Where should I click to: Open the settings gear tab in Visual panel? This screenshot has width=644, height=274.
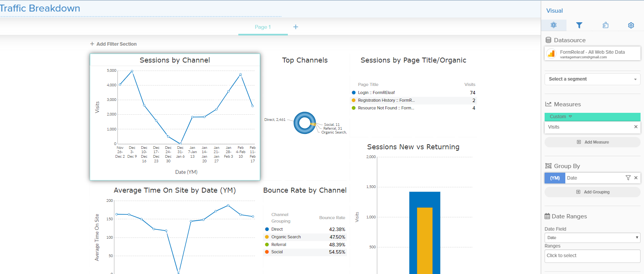(631, 25)
